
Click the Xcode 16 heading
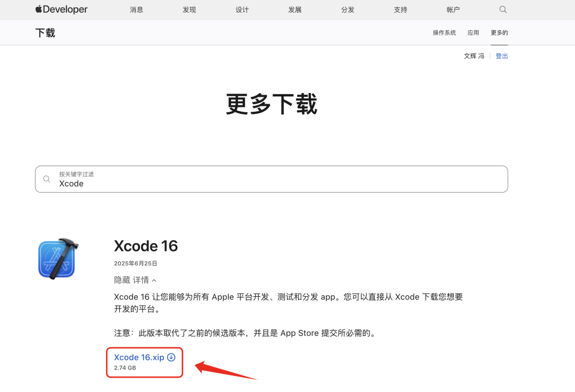click(146, 246)
